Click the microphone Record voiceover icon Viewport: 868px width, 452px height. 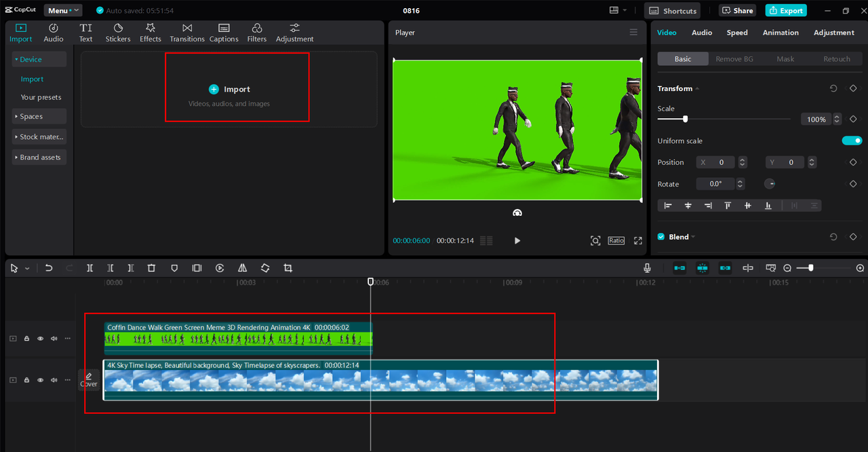[x=648, y=268]
